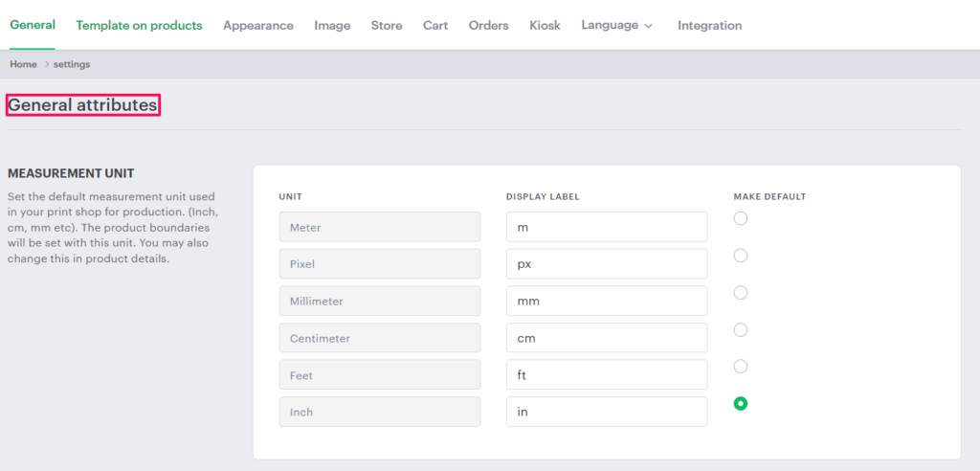Make Meter the default unit
The width and height of the screenshot is (980, 471).
point(741,218)
